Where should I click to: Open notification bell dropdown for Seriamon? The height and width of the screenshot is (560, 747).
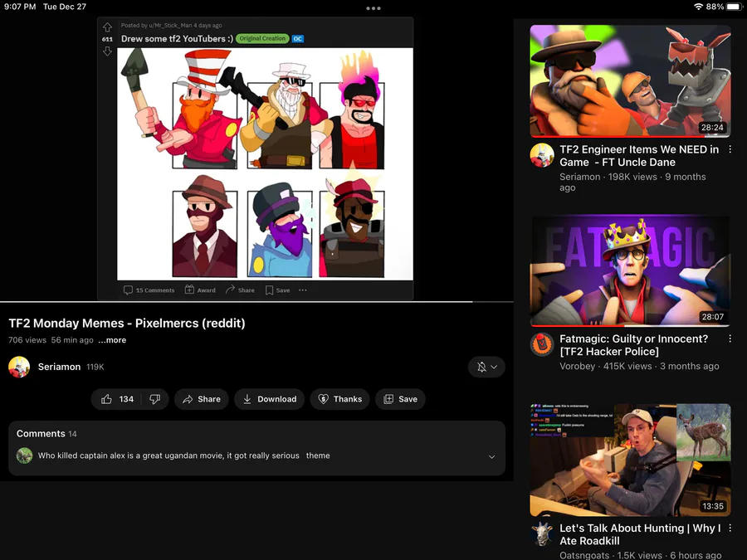(x=486, y=367)
